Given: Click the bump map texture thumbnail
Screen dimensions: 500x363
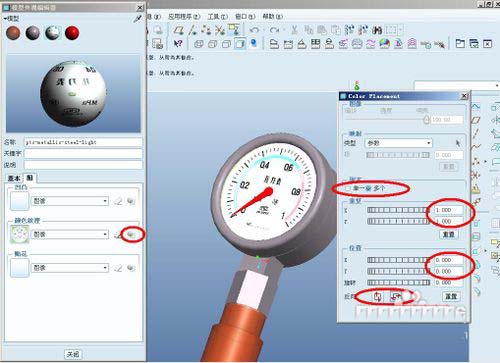Looking at the screenshot, I should [x=19, y=201].
